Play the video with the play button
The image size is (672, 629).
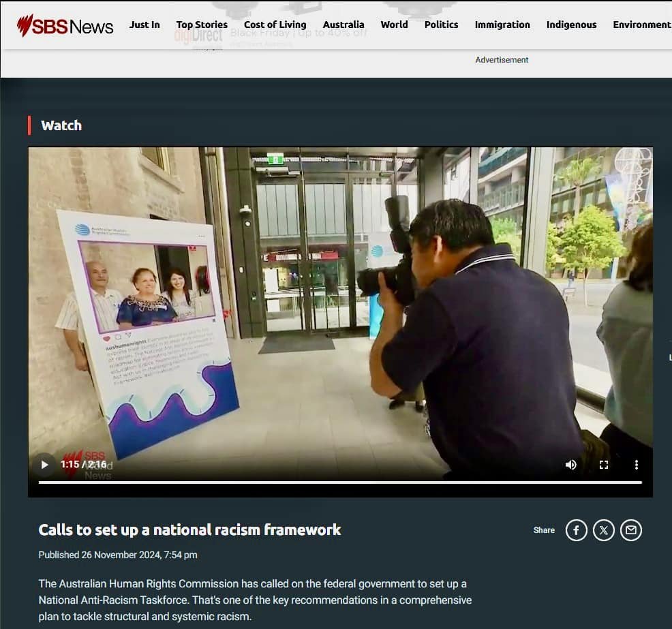click(44, 465)
